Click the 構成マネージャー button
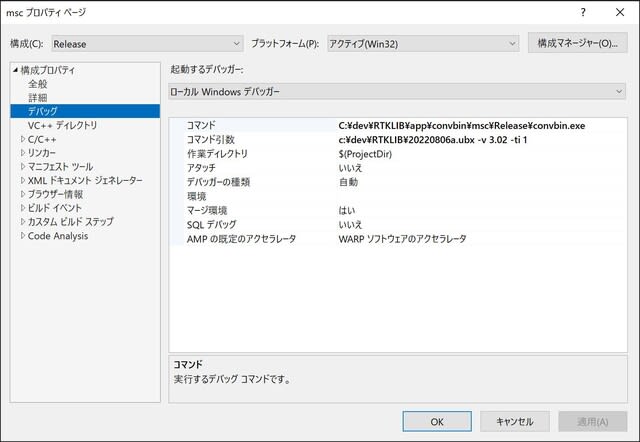Image resolution: width=640 pixels, height=442 pixels. tap(577, 43)
